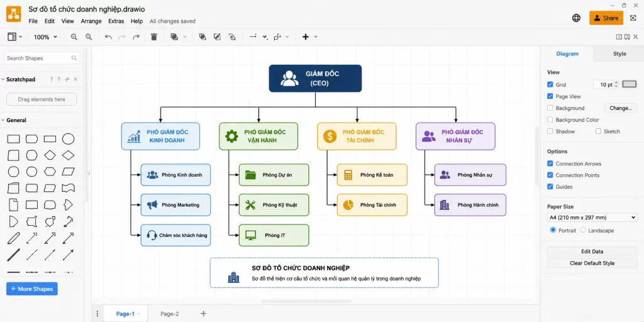Switch to the Page-2 tab
The width and height of the screenshot is (644, 322).
click(x=170, y=314)
